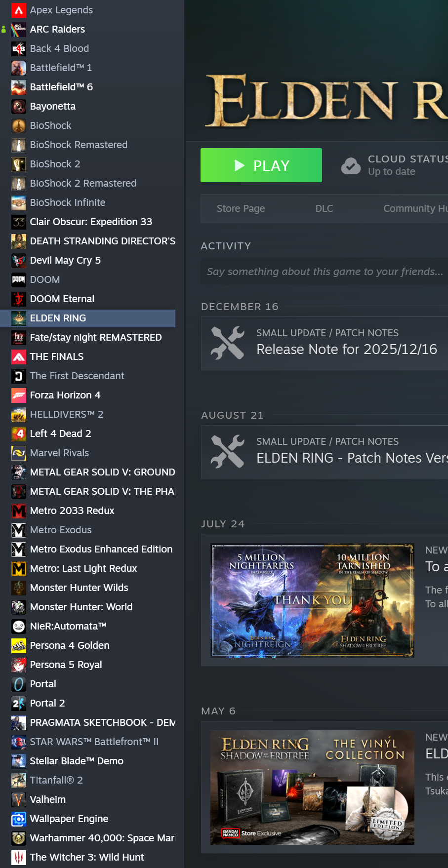448x868 pixels.
Task: Select Metro Exodus Enhanced Edition entry
Action: click(88, 549)
